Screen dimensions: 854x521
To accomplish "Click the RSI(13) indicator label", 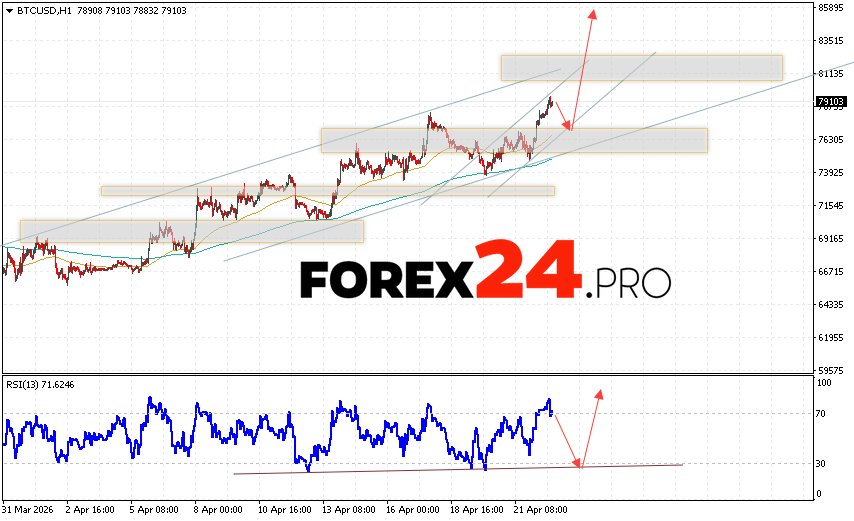I will pos(39,383).
